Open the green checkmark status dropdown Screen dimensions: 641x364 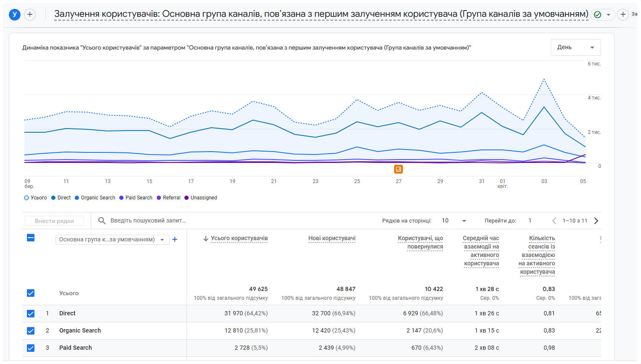603,15
